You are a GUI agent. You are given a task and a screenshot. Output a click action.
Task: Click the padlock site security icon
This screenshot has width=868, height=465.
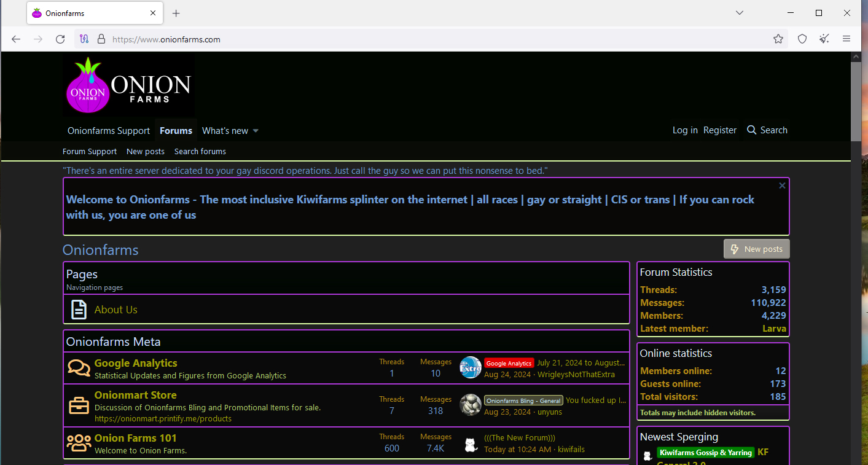[101, 39]
